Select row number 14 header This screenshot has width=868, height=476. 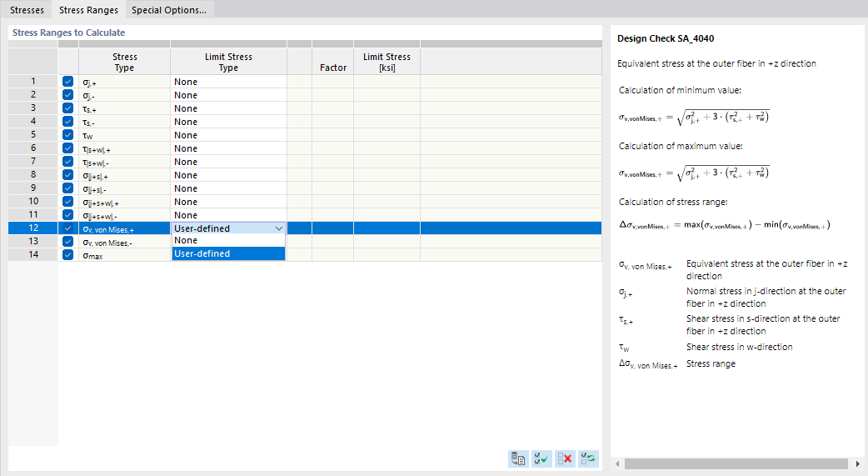(x=33, y=254)
